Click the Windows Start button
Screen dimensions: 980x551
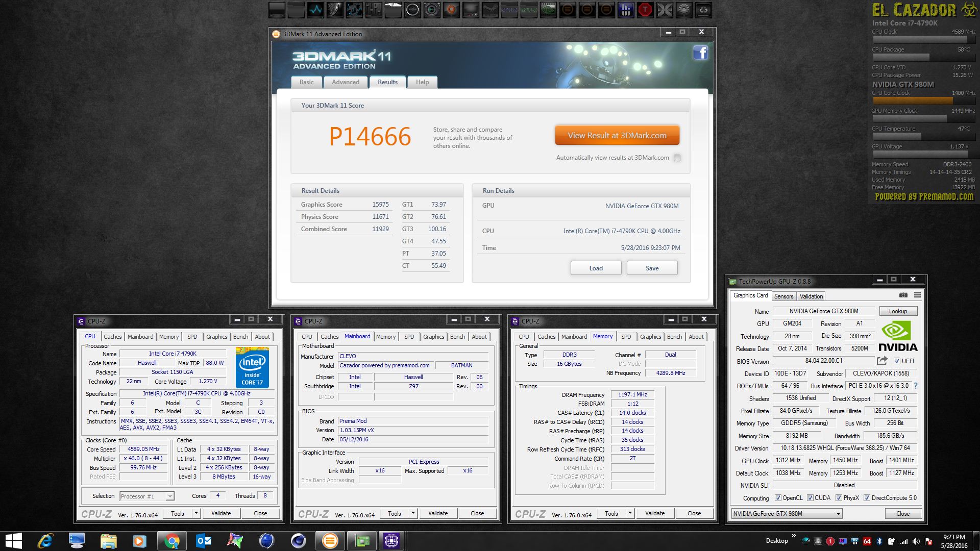13,541
